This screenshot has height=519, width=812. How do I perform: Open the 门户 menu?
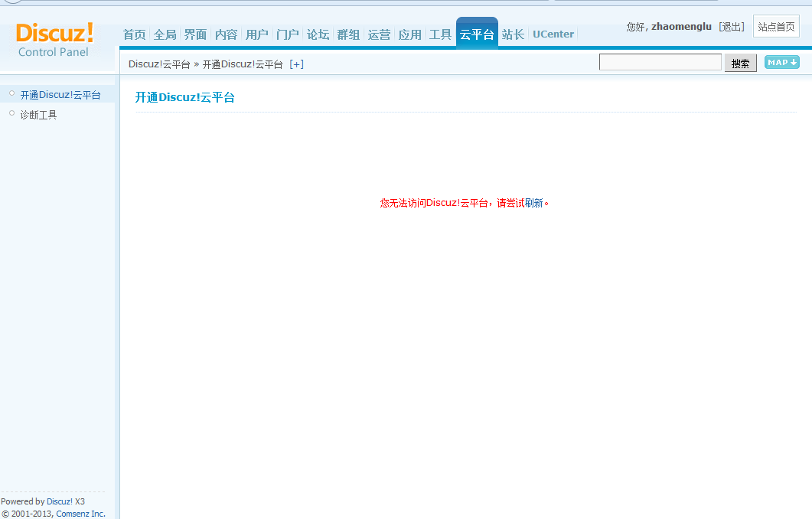tap(288, 34)
